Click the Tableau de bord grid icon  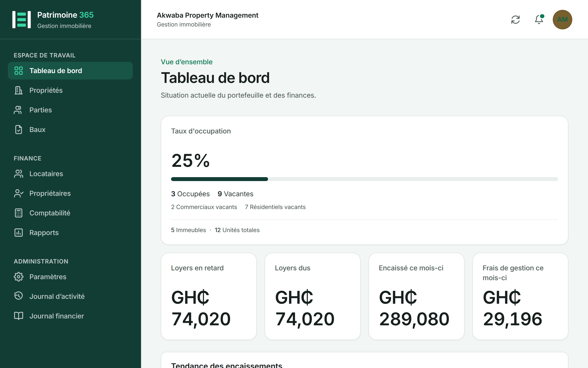tap(19, 71)
